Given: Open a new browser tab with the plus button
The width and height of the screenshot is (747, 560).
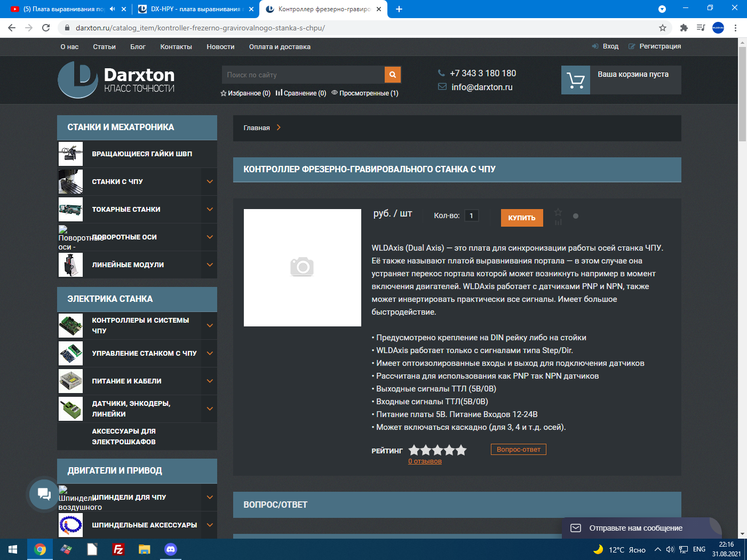Looking at the screenshot, I should coord(399,9).
